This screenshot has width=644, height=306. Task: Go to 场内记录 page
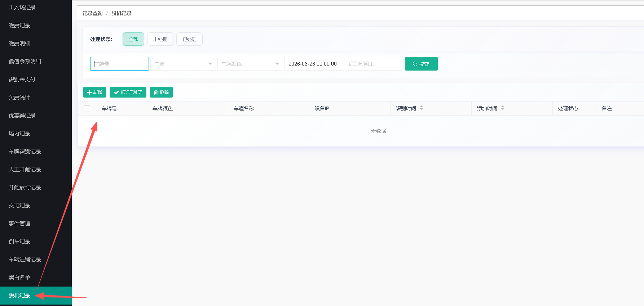(19, 134)
